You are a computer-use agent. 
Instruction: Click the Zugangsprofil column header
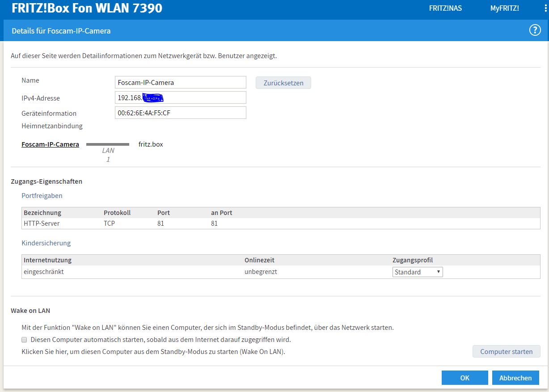tap(413, 260)
